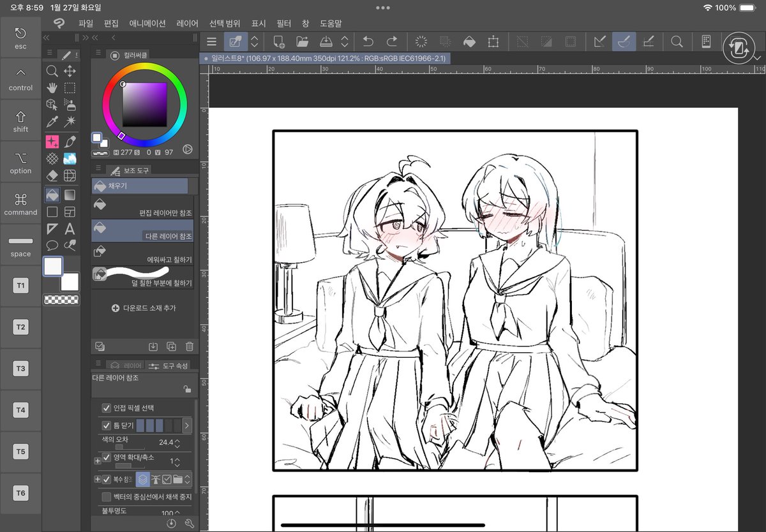766x532 pixels.
Task: Click the smartphone companion icon
Action: point(706,41)
